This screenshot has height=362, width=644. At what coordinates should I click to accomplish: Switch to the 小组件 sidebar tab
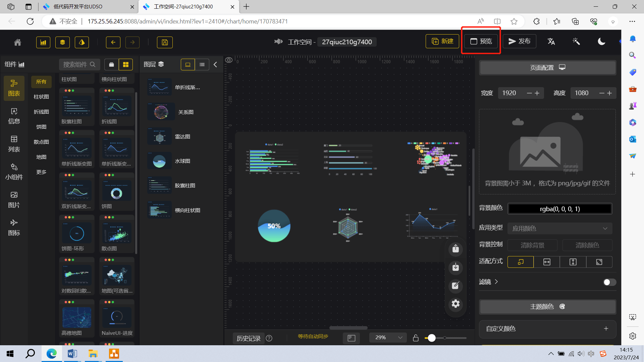click(14, 172)
